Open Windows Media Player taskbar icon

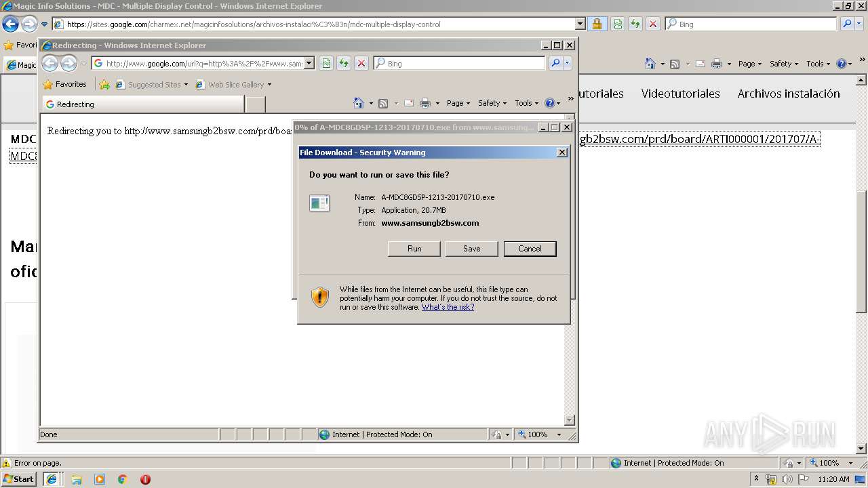[100, 479]
